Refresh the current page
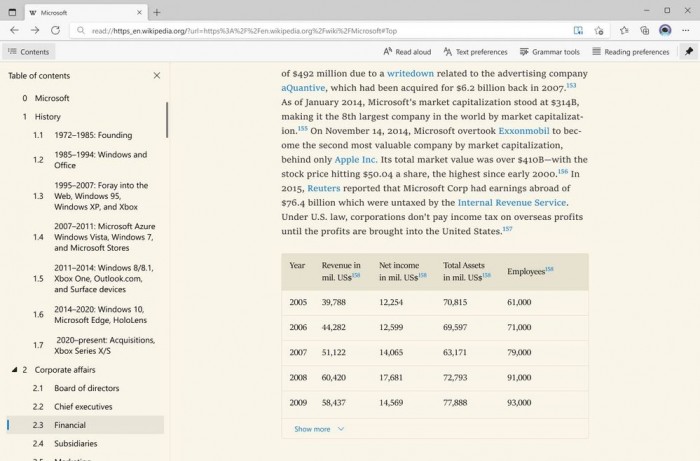This screenshot has height=461, width=700. coord(54,30)
